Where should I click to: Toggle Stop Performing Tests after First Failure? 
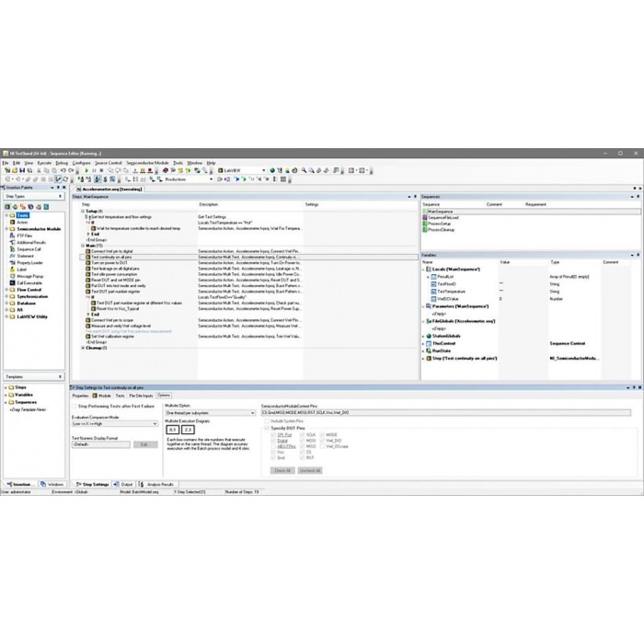[75, 407]
